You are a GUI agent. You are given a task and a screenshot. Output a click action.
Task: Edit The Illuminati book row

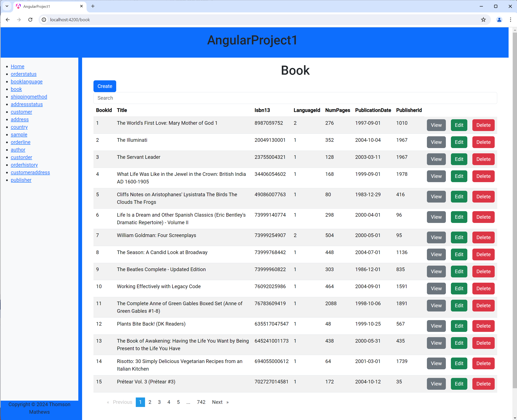click(459, 142)
